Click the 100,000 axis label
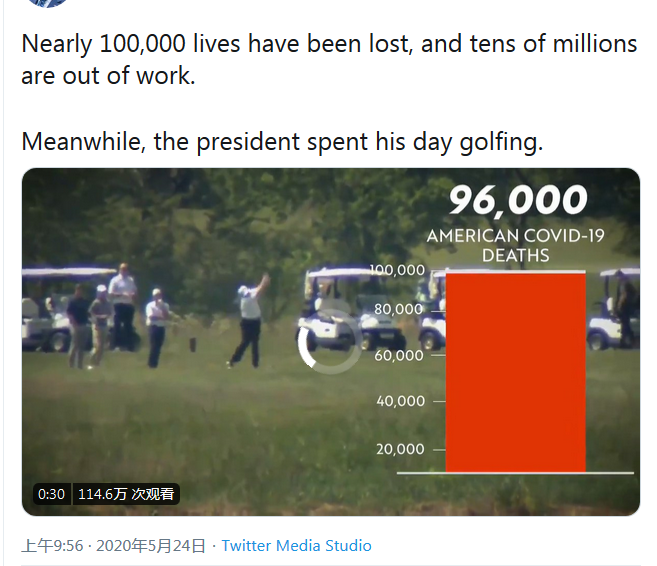The image size is (657, 566). (x=398, y=270)
